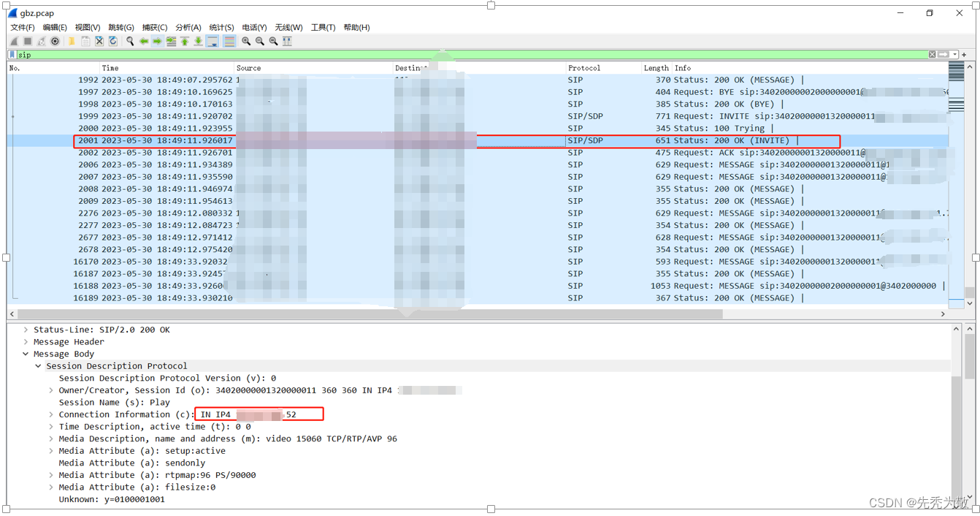Open the 编辑(E) menu

tap(55, 27)
